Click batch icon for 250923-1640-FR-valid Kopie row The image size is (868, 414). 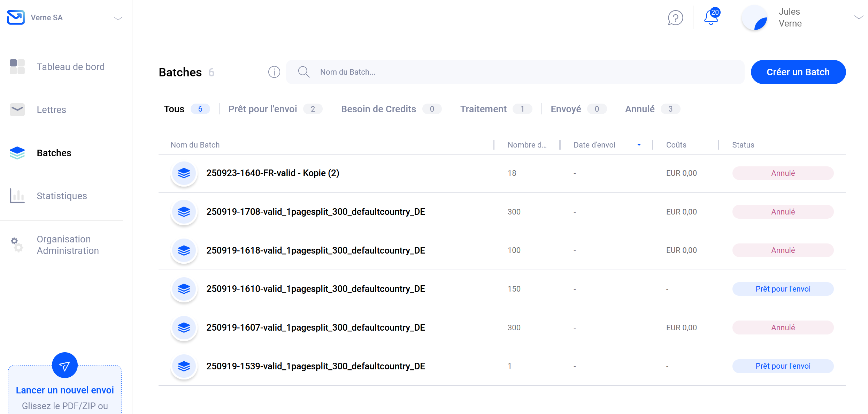coord(184,173)
